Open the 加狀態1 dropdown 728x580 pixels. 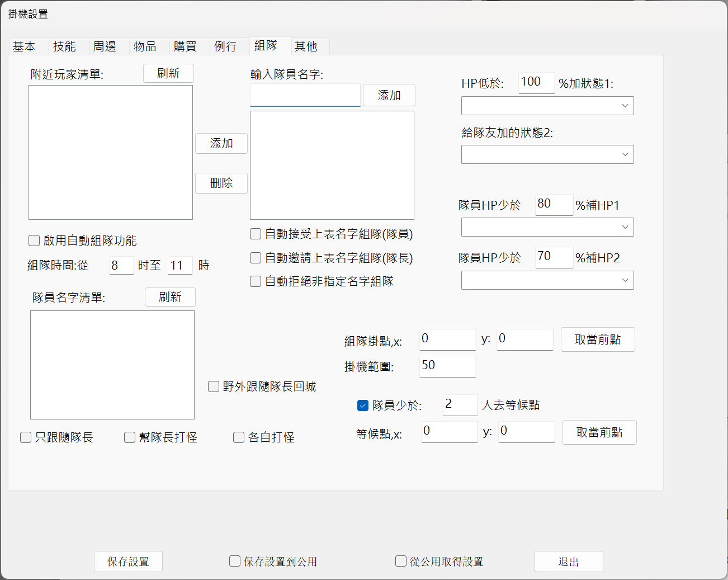(547, 106)
